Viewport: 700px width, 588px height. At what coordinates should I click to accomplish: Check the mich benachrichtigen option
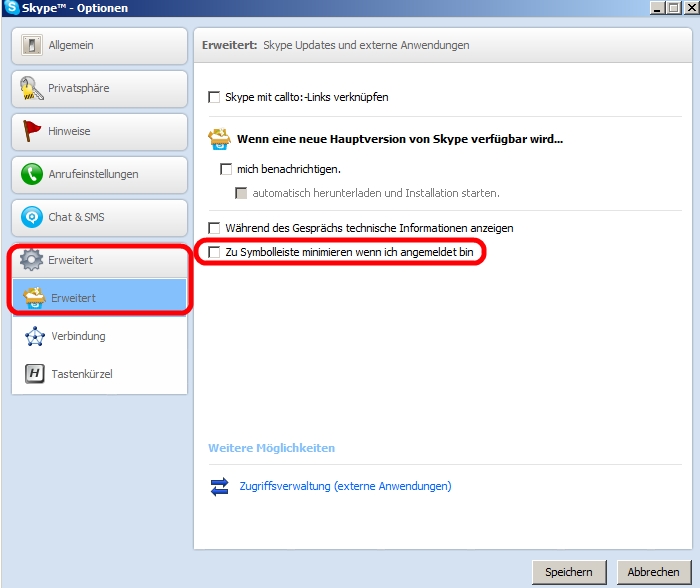[226, 169]
